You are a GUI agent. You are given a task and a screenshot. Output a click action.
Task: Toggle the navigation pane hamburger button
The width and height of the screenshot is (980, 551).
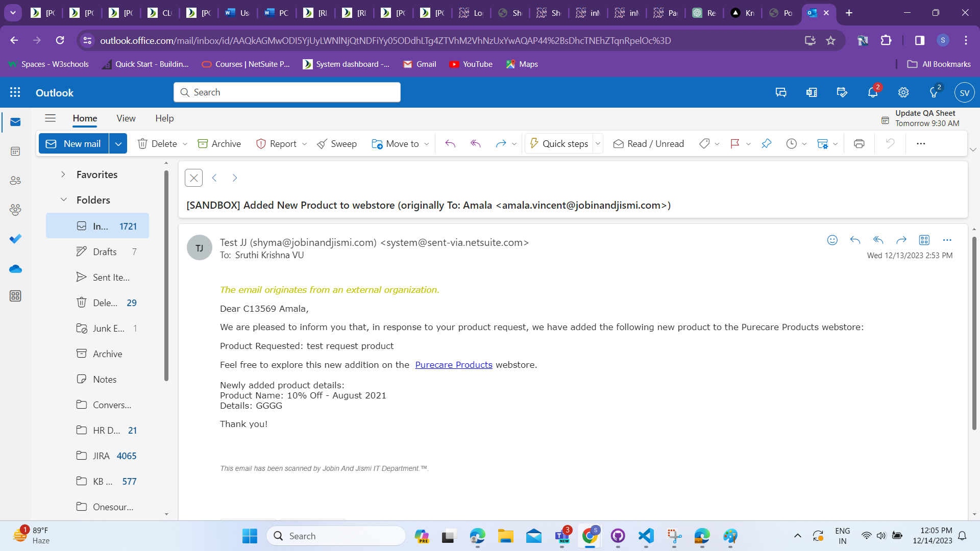pos(50,118)
